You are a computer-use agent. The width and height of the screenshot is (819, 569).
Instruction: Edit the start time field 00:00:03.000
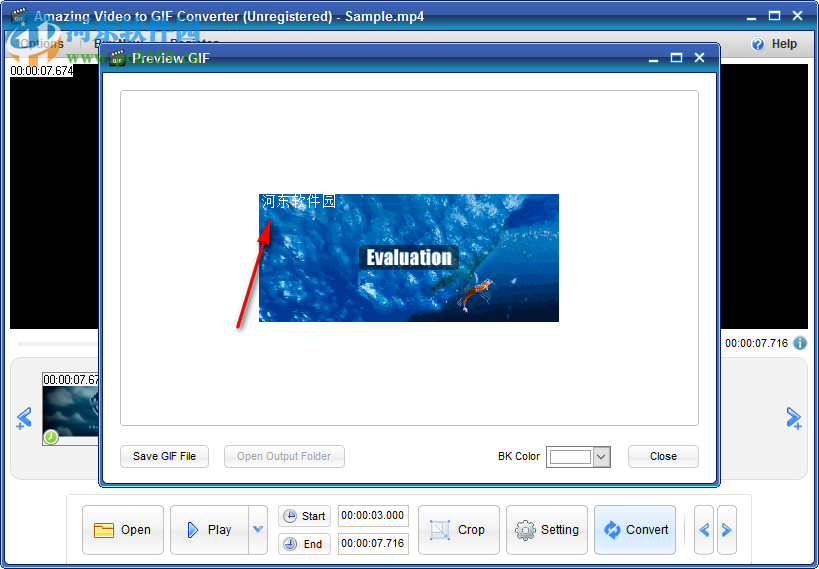pos(373,516)
